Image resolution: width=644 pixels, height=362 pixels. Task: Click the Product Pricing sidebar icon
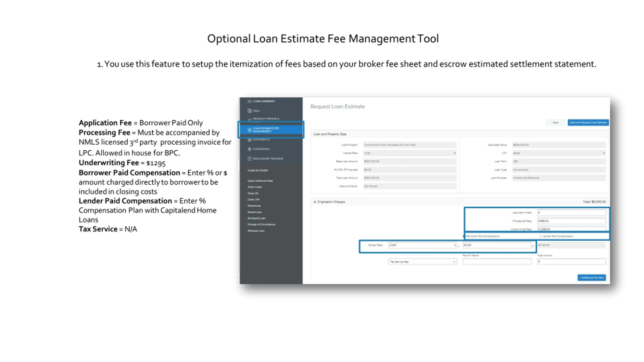[249, 119]
